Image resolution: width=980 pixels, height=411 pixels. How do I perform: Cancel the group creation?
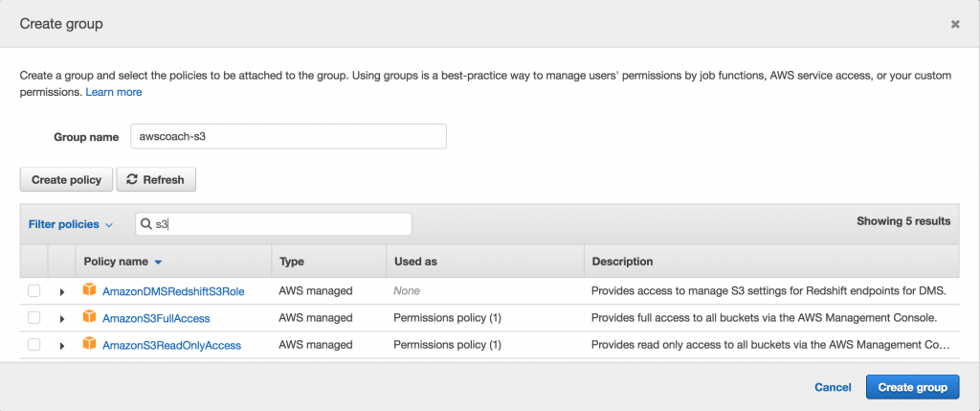tap(833, 387)
